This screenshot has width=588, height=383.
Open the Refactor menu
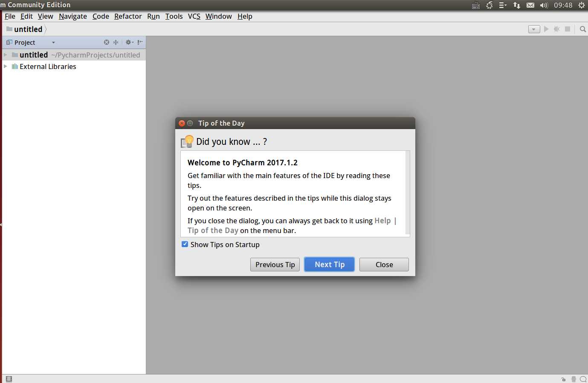point(128,16)
